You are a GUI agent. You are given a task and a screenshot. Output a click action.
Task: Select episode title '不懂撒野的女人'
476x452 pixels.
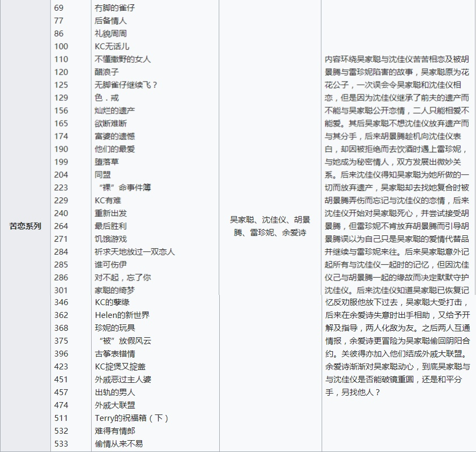(x=123, y=60)
